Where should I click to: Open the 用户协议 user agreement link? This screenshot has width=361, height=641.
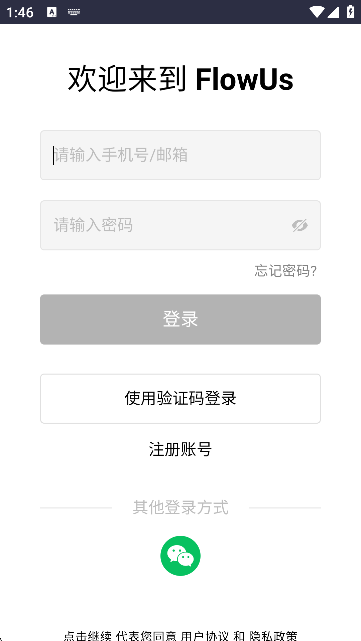(x=204, y=636)
